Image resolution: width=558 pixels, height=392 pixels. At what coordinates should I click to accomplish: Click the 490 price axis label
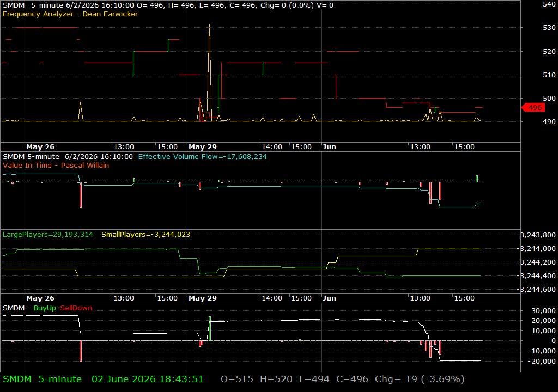(x=549, y=121)
